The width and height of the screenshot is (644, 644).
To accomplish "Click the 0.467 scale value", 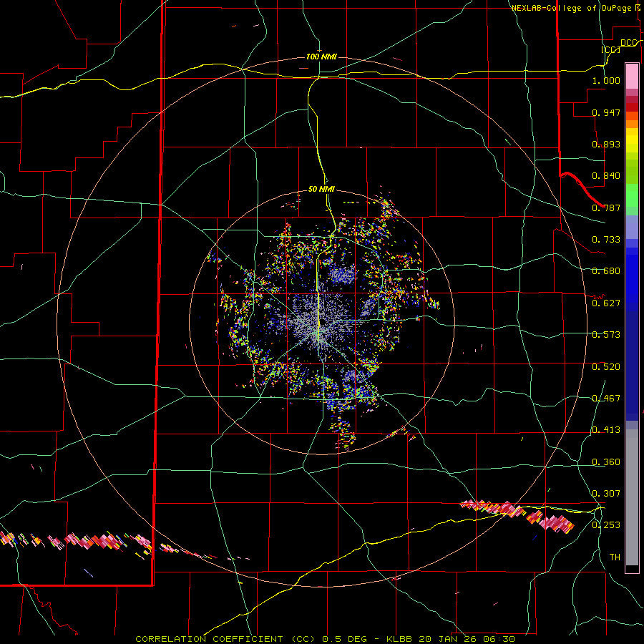I will point(606,399).
